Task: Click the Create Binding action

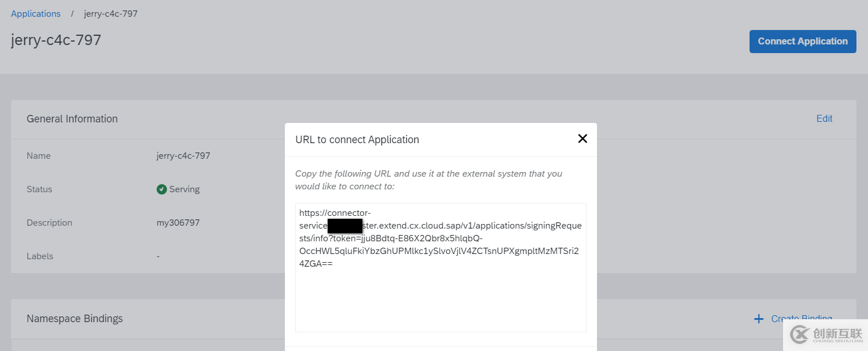Action: pos(802,318)
